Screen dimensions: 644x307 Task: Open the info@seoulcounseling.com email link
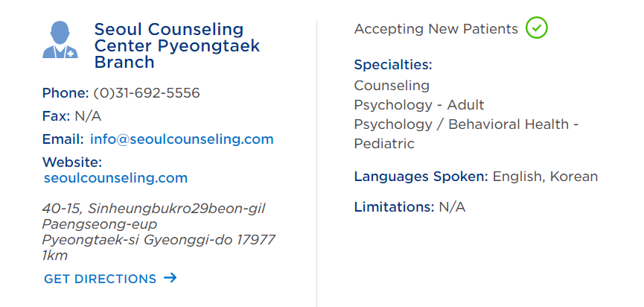click(182, 139)
